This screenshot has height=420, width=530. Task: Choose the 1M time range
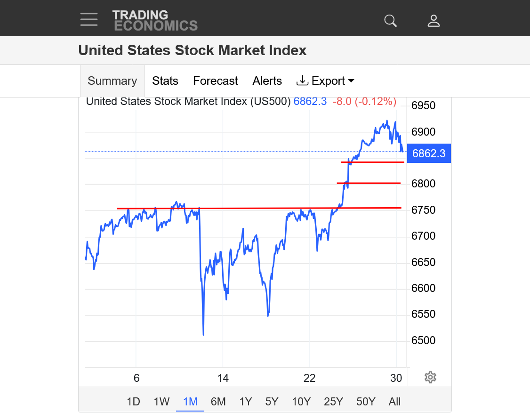190,402
